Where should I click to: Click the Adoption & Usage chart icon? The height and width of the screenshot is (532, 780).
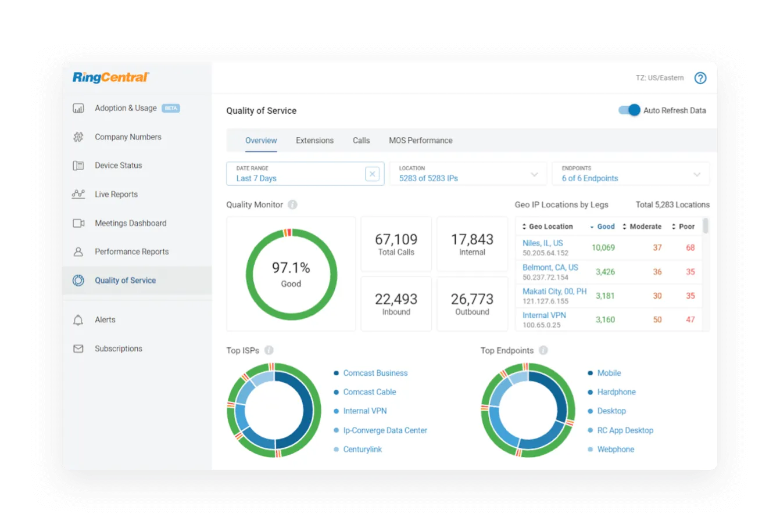[78, 108]
